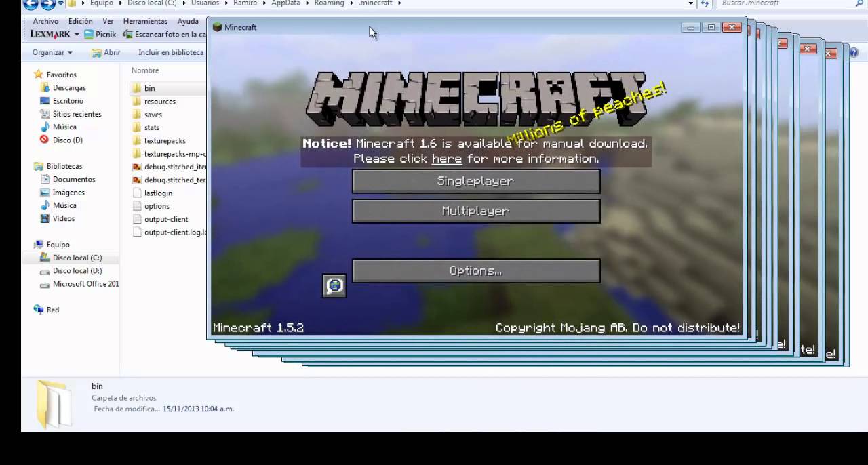Select Disco local (C:) in the sidebar
Viewport: 868px width, 465px height.
point(71,258)
